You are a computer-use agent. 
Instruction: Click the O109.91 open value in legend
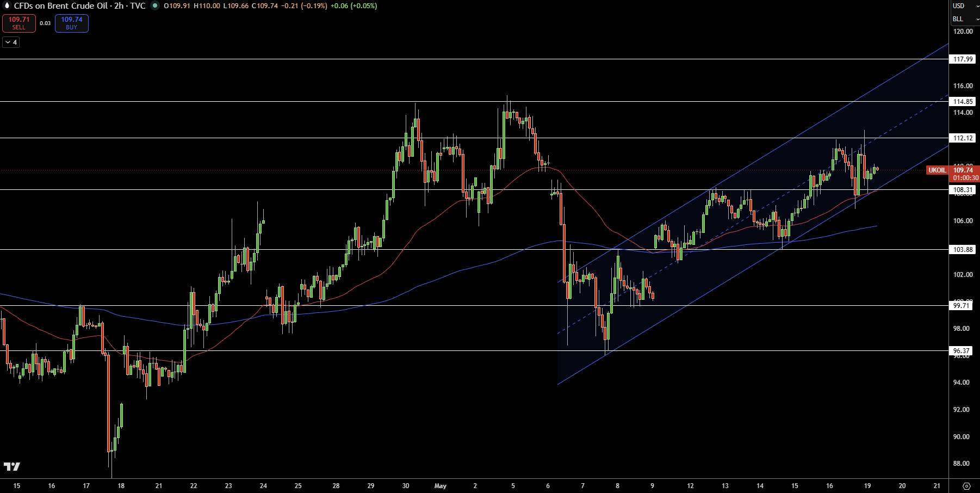(177, 6)
